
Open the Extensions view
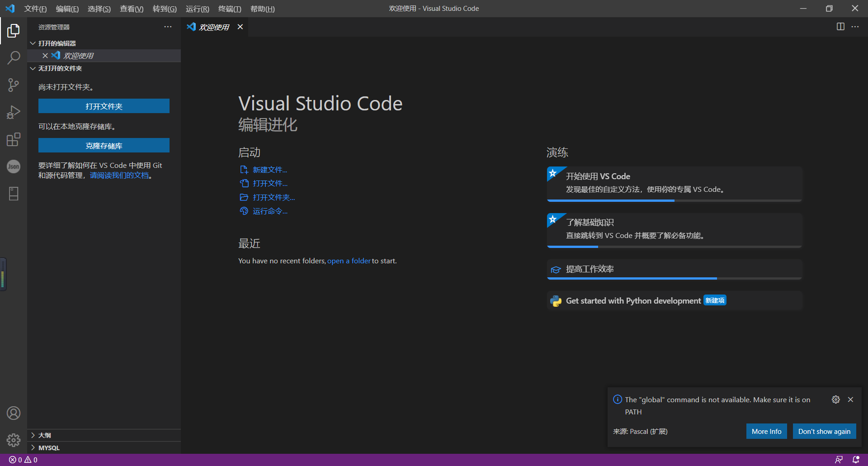(14, 139)
